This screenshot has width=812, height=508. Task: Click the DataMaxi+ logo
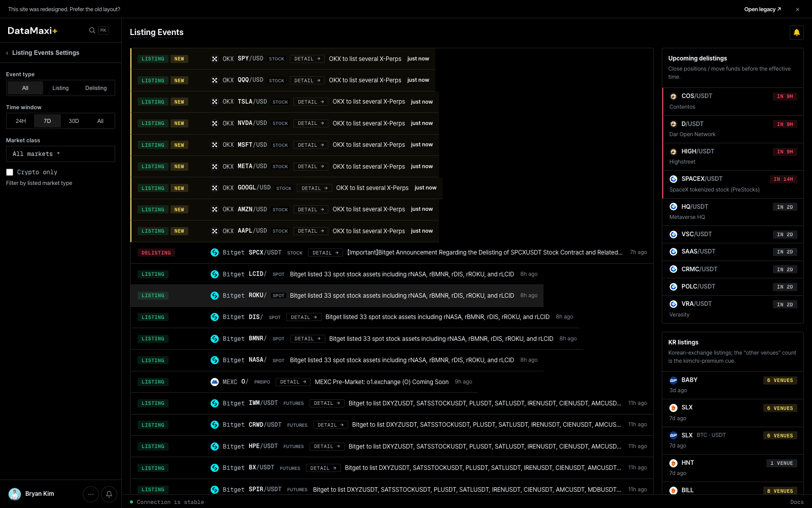tap(32, 30)
